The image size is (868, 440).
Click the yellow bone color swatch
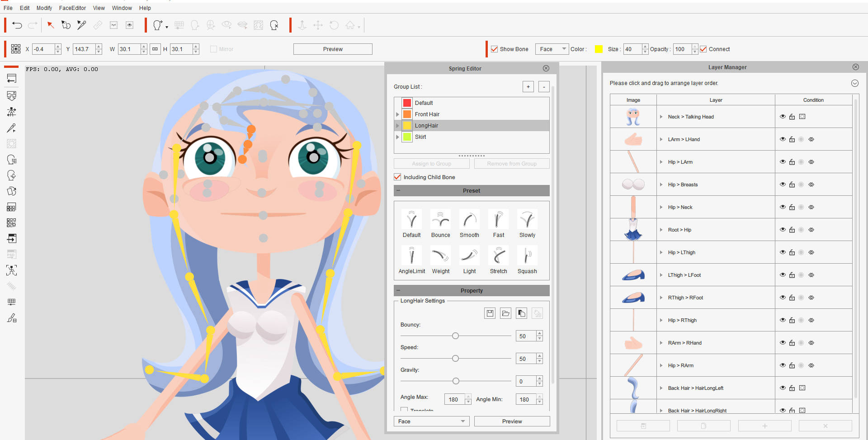pos(599,49)
